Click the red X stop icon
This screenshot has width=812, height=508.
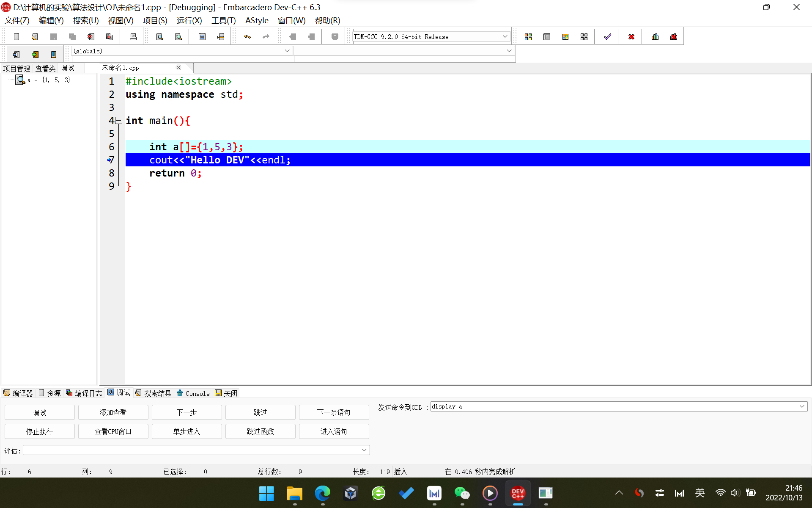631,37
